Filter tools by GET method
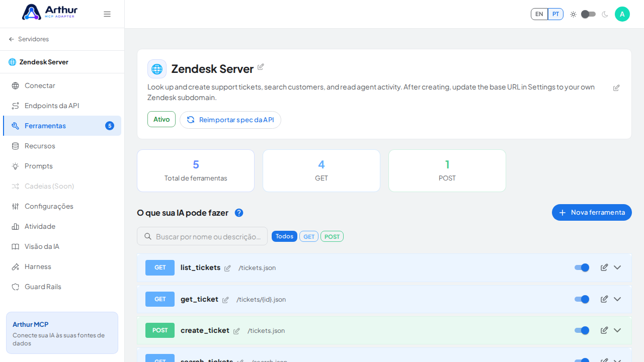The image size is (644, 362). pos(309,236)
